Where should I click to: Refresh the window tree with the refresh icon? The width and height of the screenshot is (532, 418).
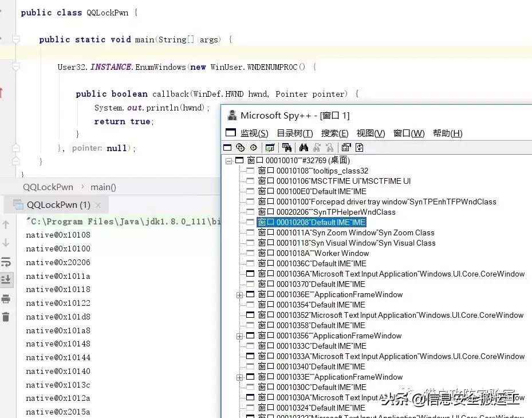[x=358, y=147]
